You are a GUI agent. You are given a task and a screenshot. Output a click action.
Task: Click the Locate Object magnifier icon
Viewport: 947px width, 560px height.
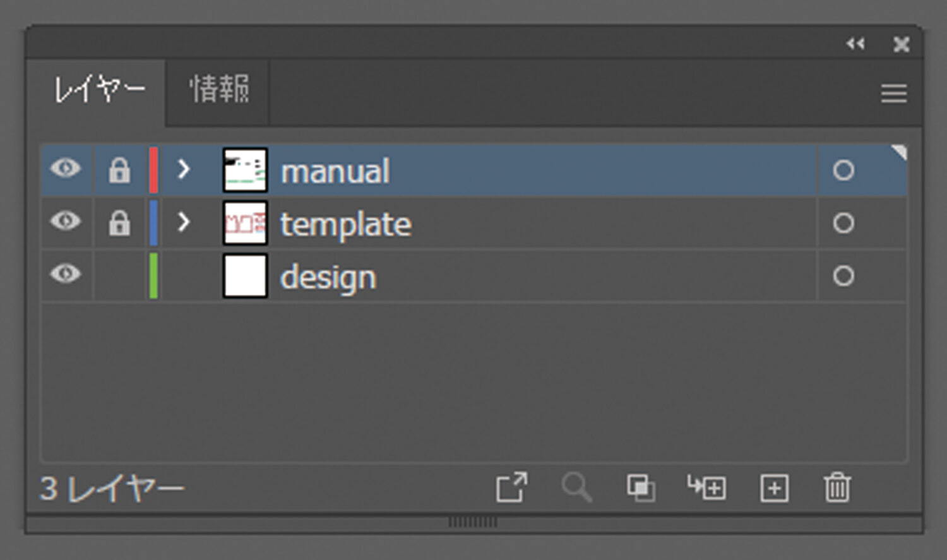tap(576, 487)
